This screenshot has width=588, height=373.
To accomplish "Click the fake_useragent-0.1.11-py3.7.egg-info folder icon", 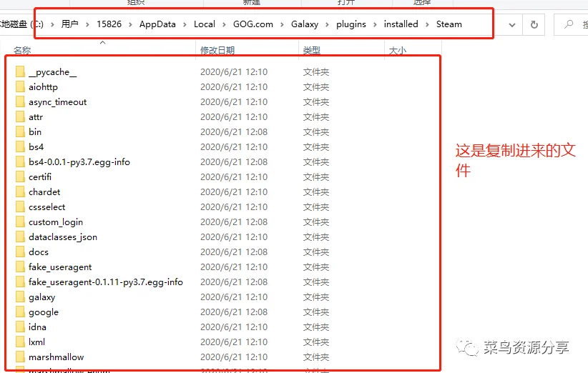I will coord(20,282).
